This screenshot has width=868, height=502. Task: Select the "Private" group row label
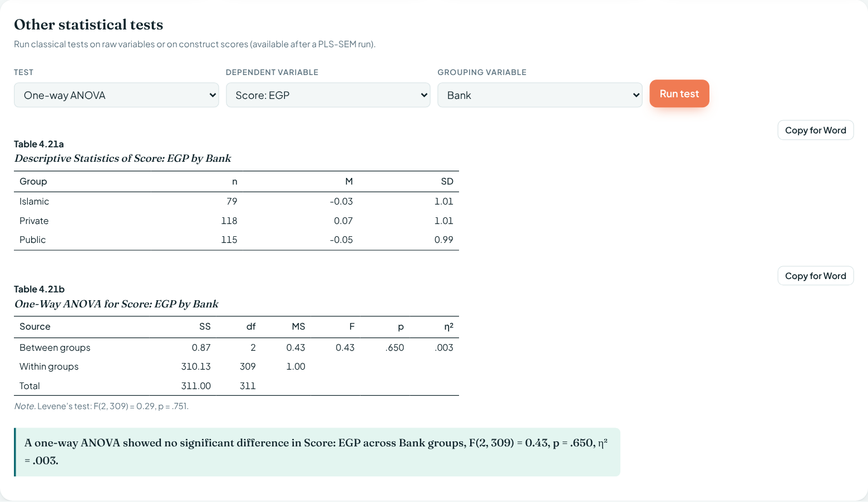[x=34, y=221]
